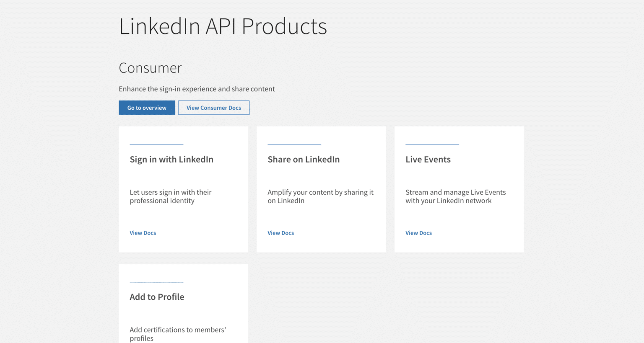644x343 pixels.
Task: Click the Add to Profile heading text
Action: [157, 297]
